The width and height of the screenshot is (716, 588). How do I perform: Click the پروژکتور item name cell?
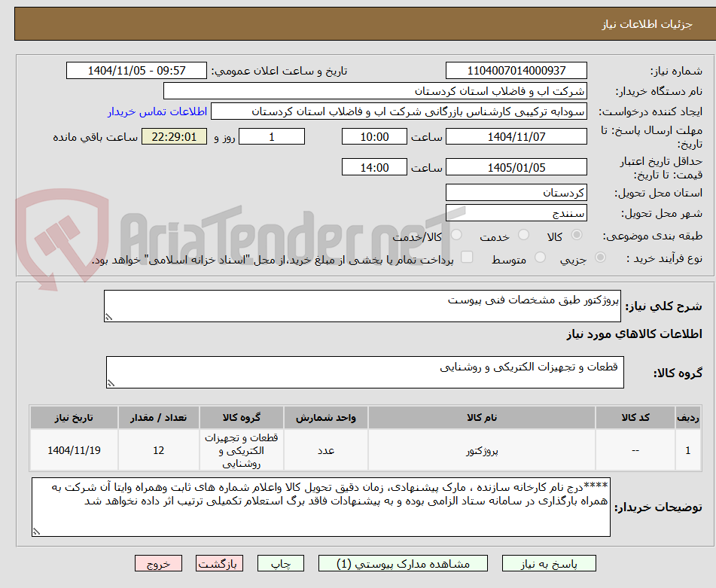482,450
